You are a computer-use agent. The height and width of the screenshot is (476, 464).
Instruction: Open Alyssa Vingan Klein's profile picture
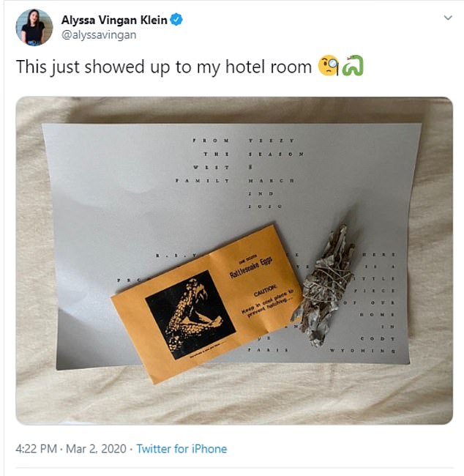tap(34, 27)
